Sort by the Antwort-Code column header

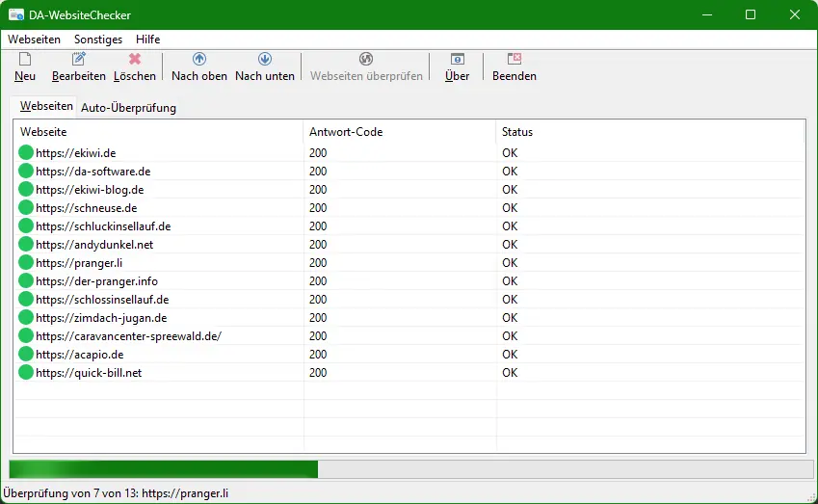pyautogui.click(x=346, y=132)
